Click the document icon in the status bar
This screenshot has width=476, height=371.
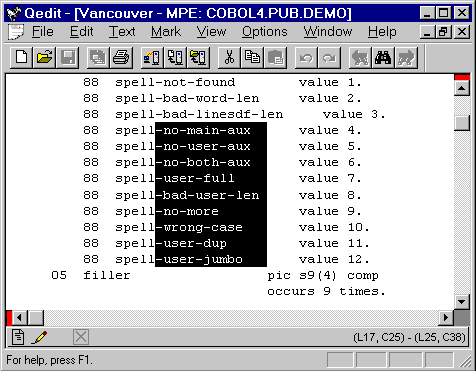click(x=18, y=337)
